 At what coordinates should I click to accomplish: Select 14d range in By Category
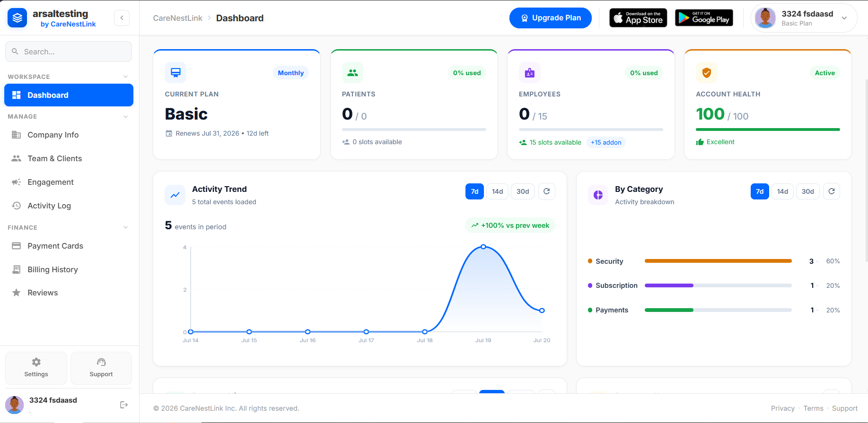coord(782,191)
